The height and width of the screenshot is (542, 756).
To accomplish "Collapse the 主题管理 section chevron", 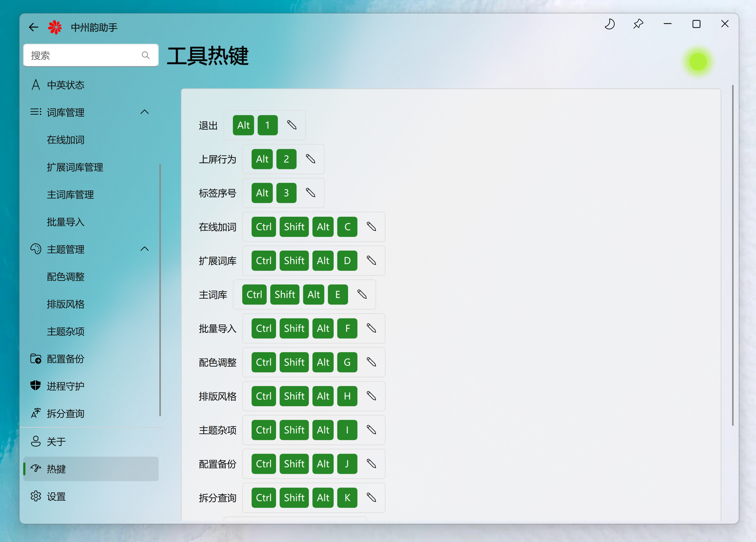I will coord(144,249).
